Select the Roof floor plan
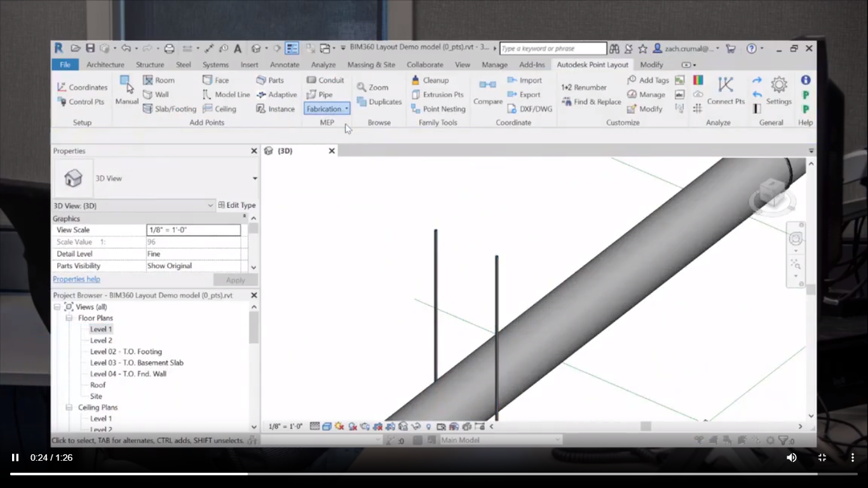The image size is (868, 488). [98, 385]
